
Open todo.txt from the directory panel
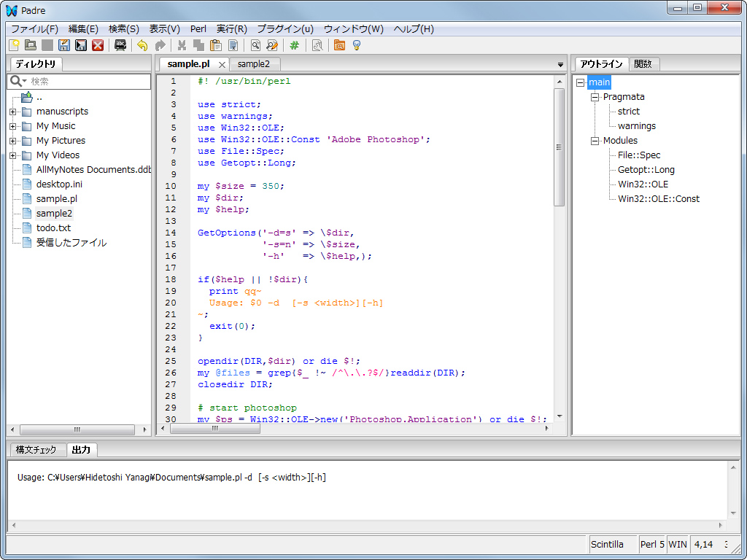point(51,227)
